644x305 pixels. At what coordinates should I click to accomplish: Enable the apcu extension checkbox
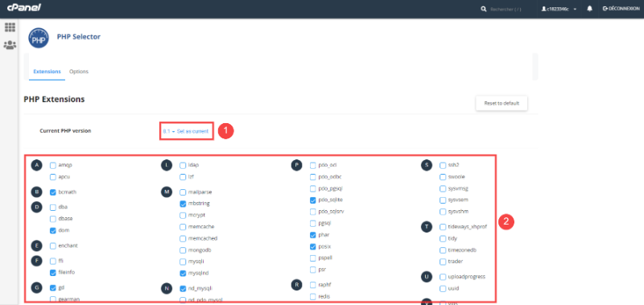[53, 177]
